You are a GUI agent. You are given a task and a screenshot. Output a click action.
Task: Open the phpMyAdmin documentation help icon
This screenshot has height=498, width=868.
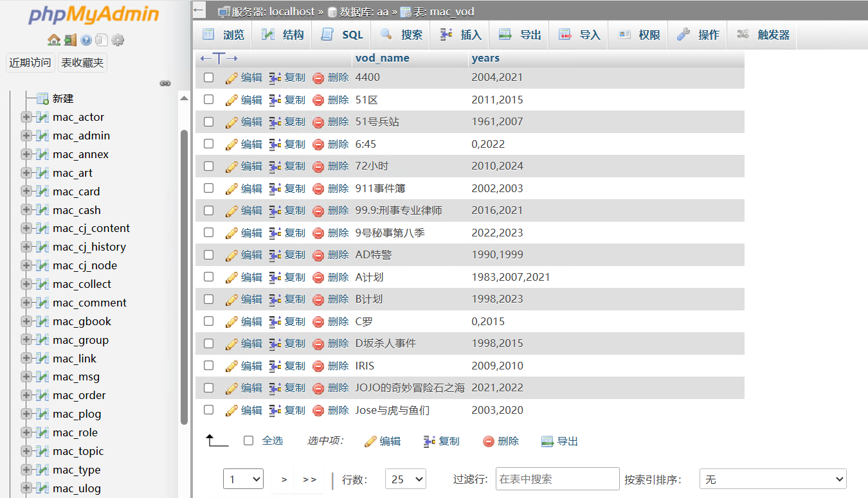(x=86, y=40)
